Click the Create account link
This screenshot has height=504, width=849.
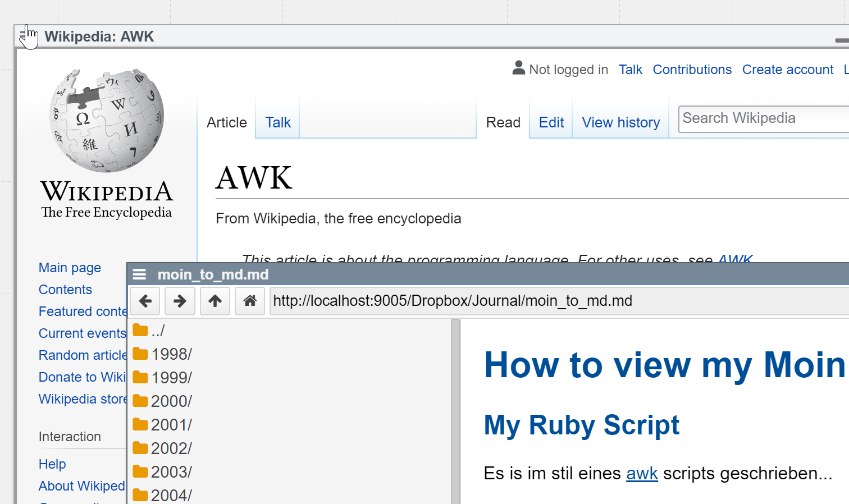(787, 70)
